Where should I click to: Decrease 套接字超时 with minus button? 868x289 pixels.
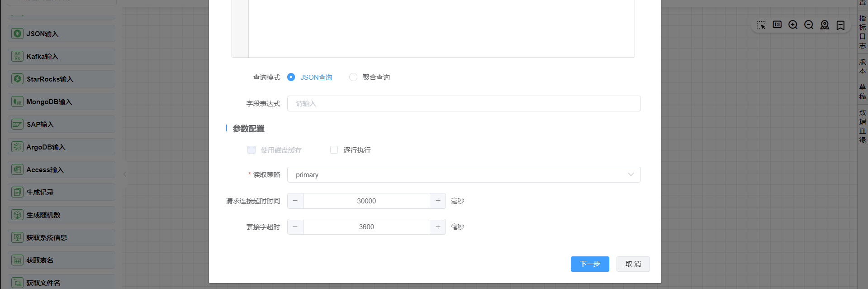(295, 226)
